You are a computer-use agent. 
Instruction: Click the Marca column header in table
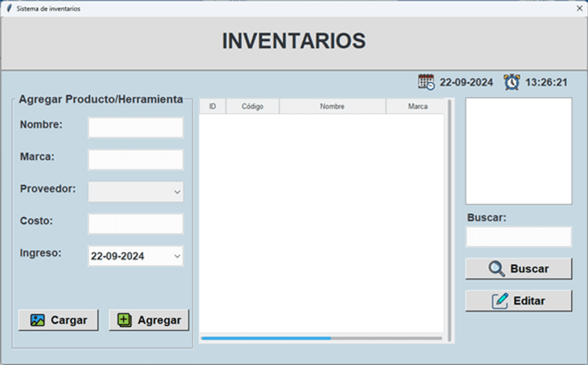pos(417,106)
